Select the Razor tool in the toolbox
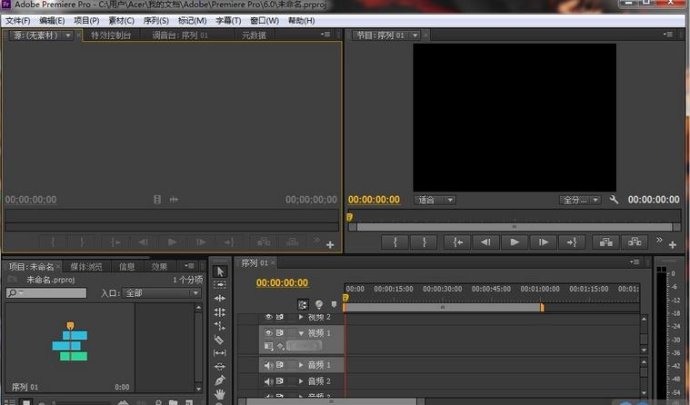 pyautogui.click(x=220, y=339)
